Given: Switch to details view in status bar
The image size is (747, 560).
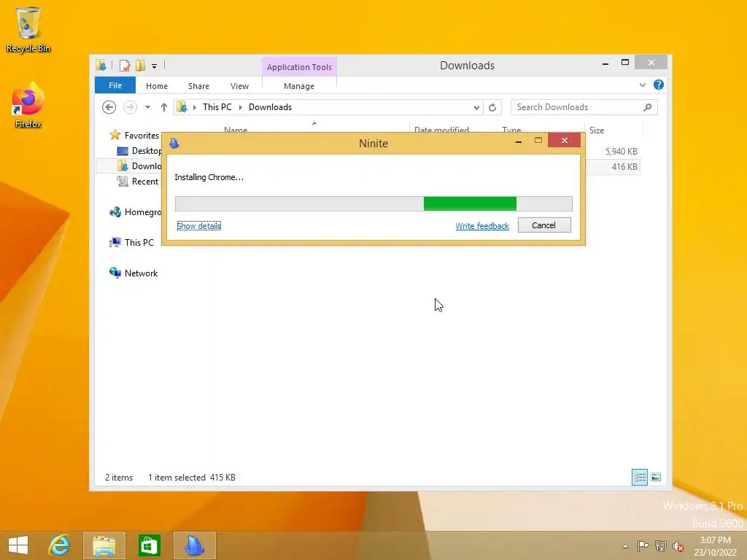Looking at the screenshot, I should coord(639,477).
